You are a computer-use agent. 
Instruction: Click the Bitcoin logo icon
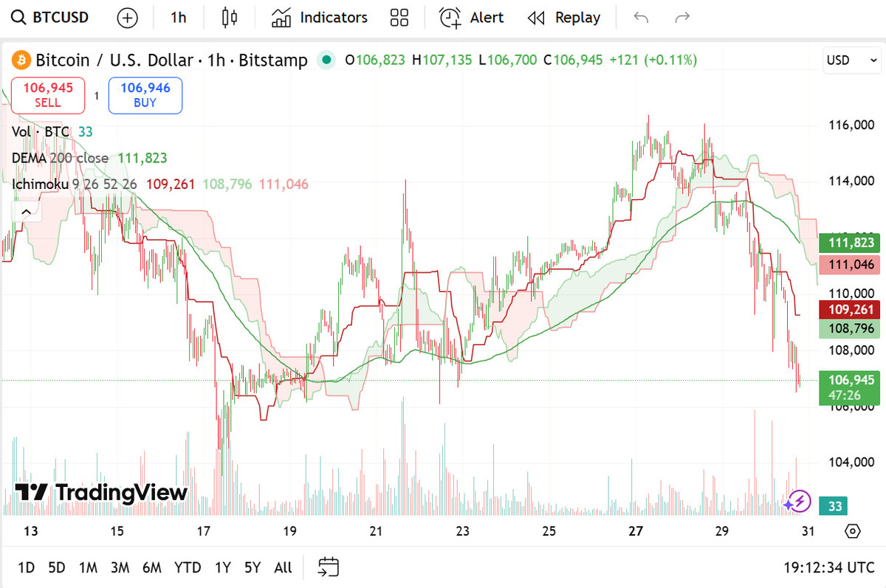21,60
